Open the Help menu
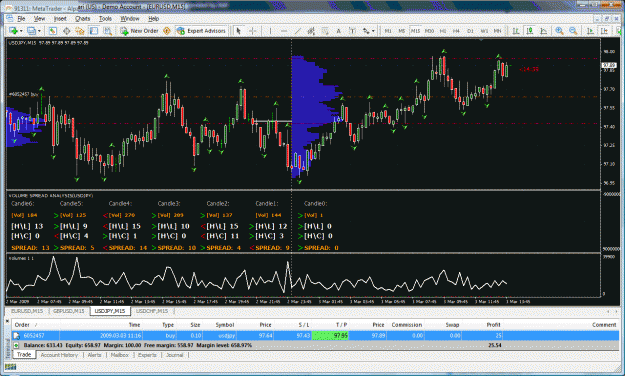The image size is (625, 376). 153,18
